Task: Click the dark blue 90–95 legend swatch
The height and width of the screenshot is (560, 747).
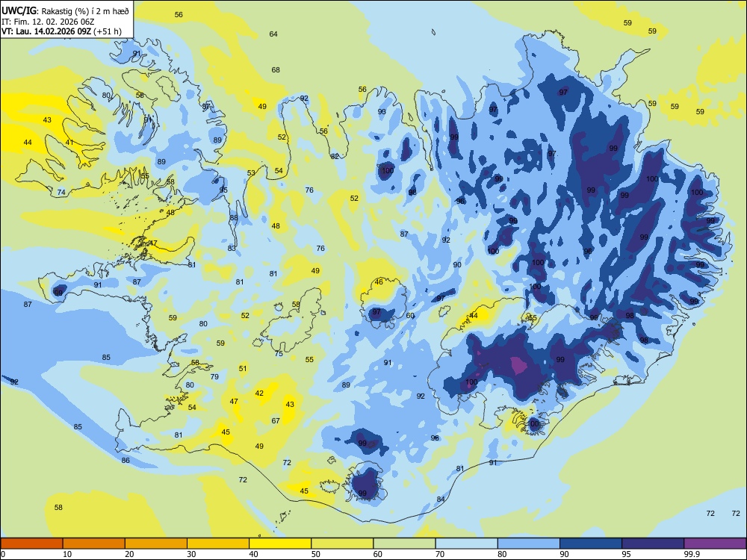Action: pyautogui.click(x=591, y=544)
